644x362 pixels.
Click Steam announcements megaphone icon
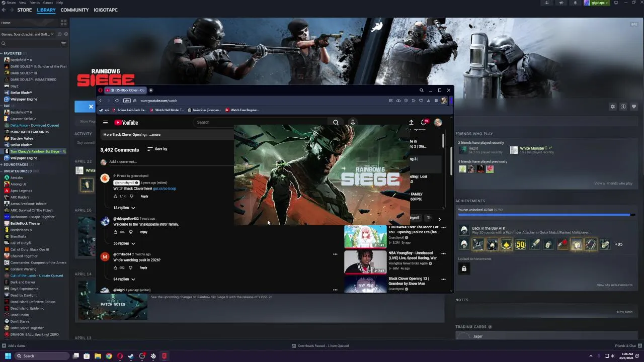click(x=561, y=3)
